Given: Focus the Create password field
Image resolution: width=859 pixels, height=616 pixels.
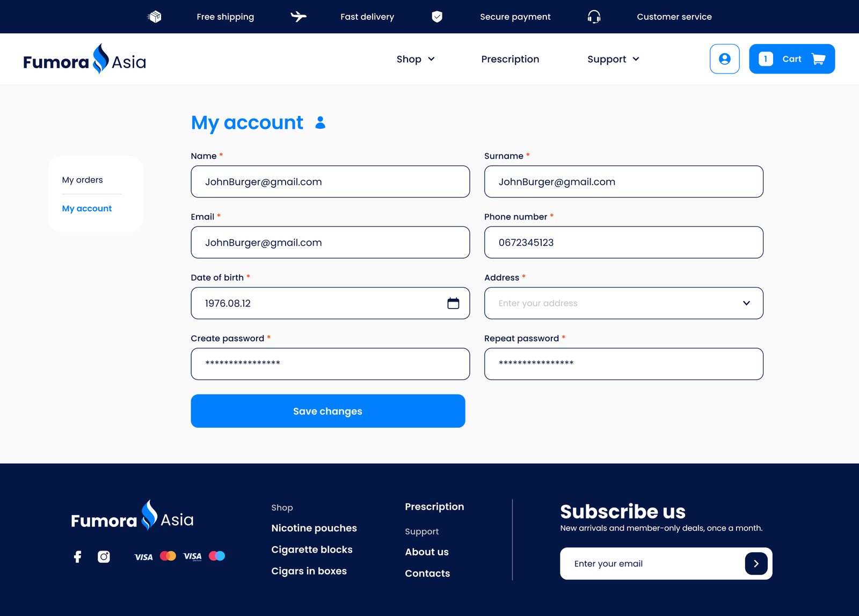Looking at the screenshot, I should (x=330, y=364).
